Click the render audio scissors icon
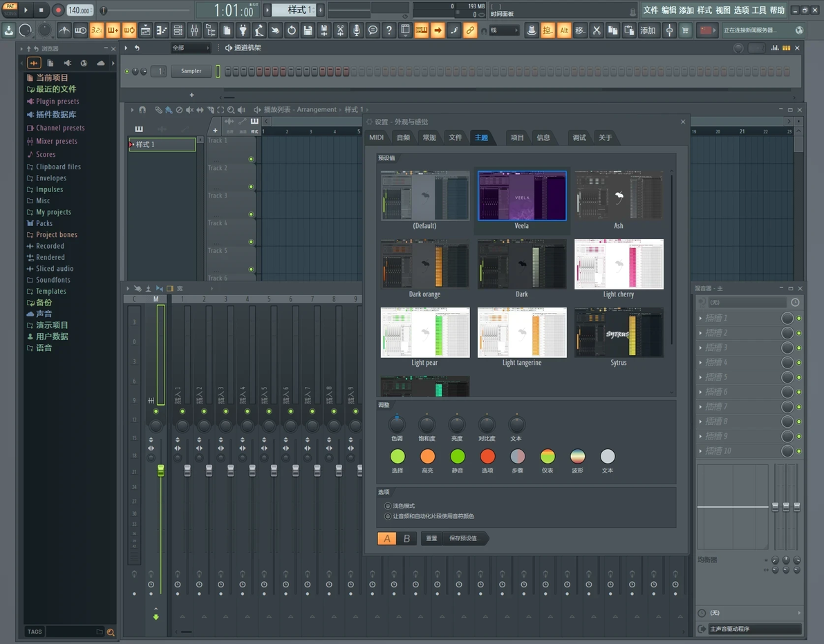Viewport: 824px width, 644px height. pyautogui.click(x=341, y=30)
